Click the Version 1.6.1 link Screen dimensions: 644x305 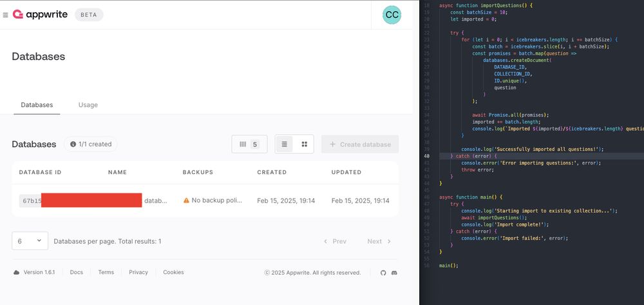click(x=39, y=272)
